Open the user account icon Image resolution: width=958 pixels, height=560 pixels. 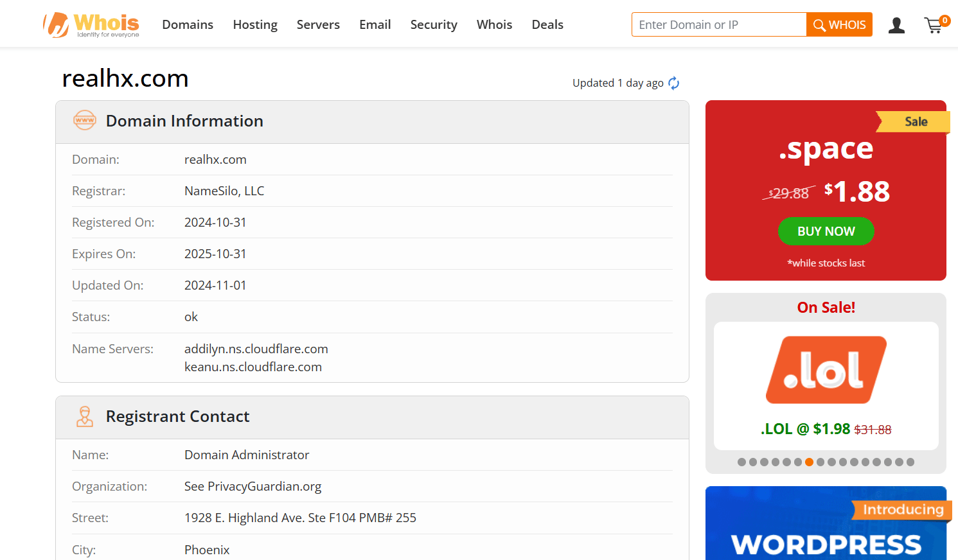896,25
